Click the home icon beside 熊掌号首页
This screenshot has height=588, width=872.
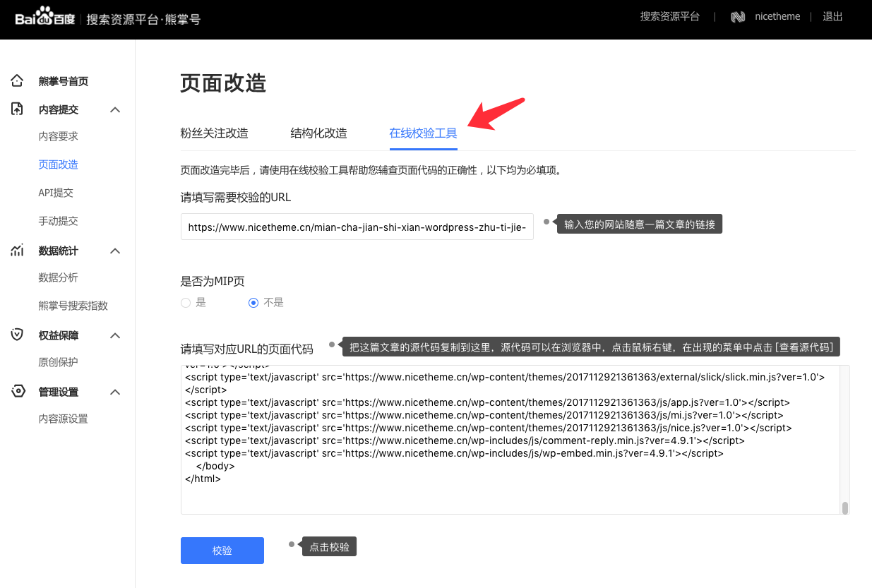pyautogui.click(x=18, y=80)
